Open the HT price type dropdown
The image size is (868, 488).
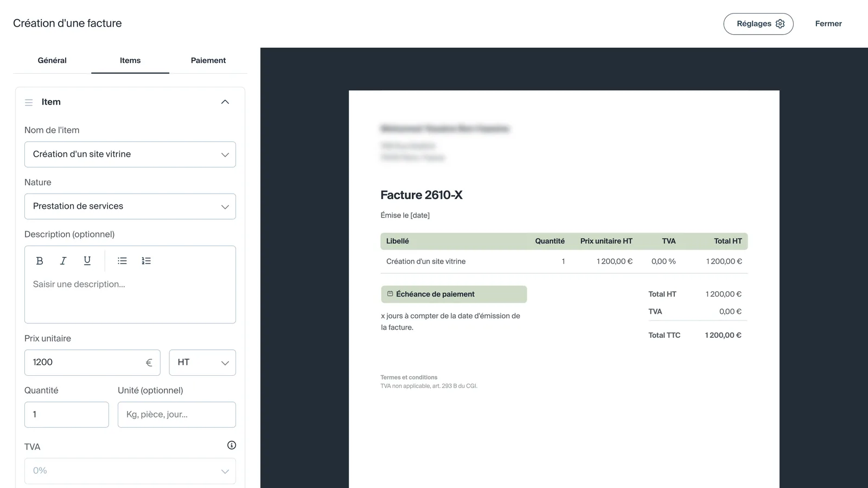202,363
